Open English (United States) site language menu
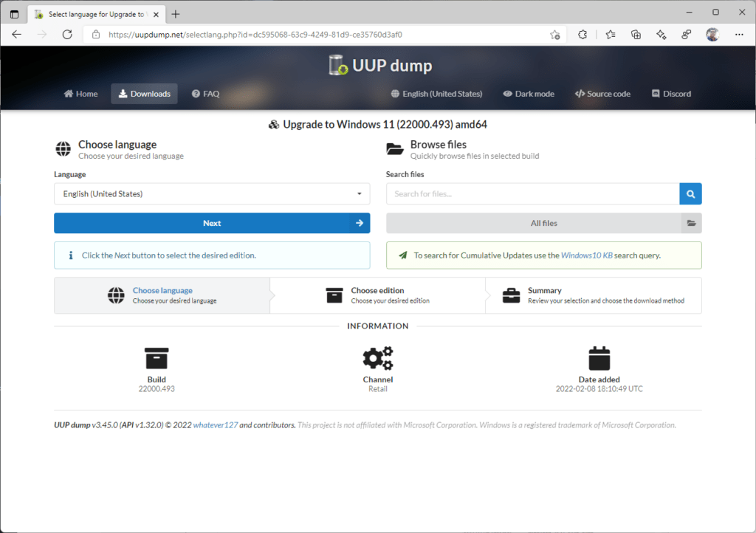The height and width of the screenshot is (533, 756). pos(436,94)
